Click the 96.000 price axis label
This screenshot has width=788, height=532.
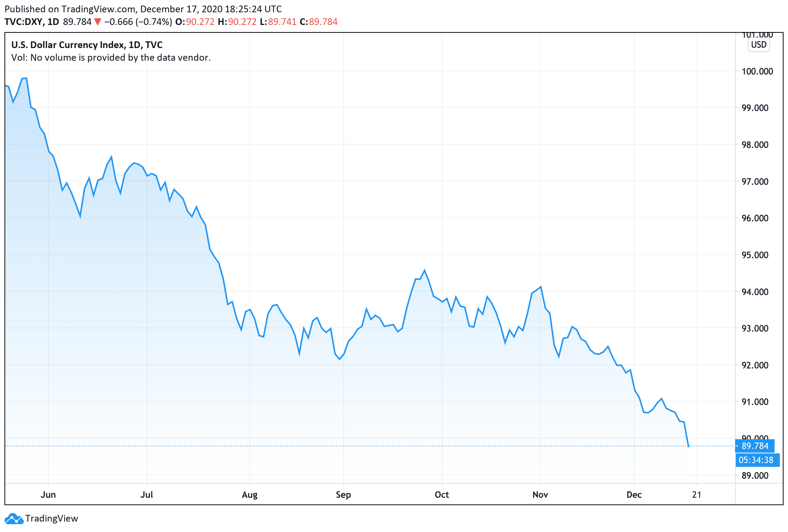[x=755, y=218]
